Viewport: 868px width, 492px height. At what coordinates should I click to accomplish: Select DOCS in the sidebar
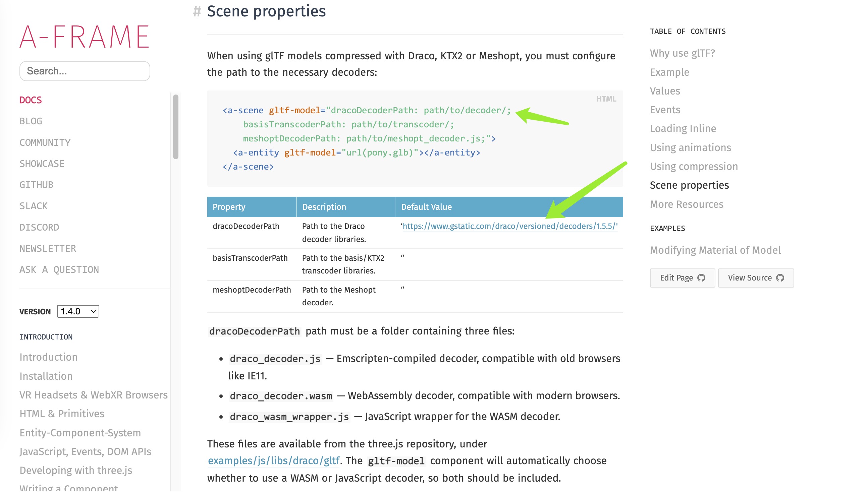(x=31, y=100)
